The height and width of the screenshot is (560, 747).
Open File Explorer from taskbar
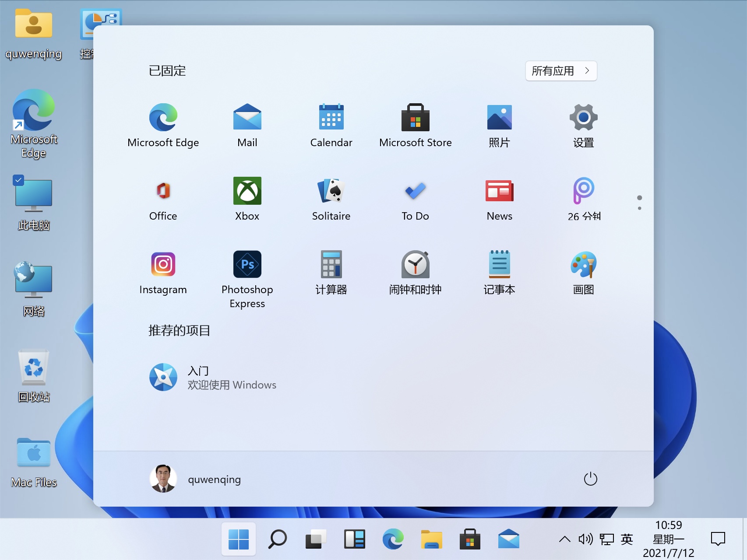tap(431, 539)
